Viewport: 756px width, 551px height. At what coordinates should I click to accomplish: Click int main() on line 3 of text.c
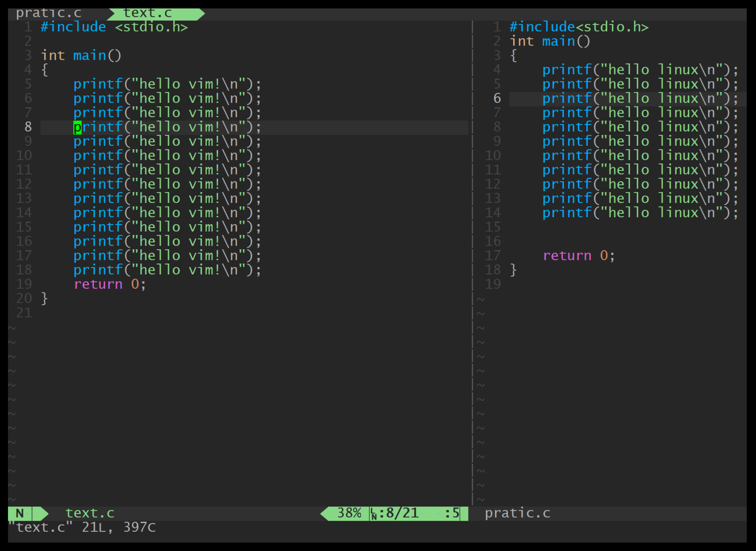point(81,56)
